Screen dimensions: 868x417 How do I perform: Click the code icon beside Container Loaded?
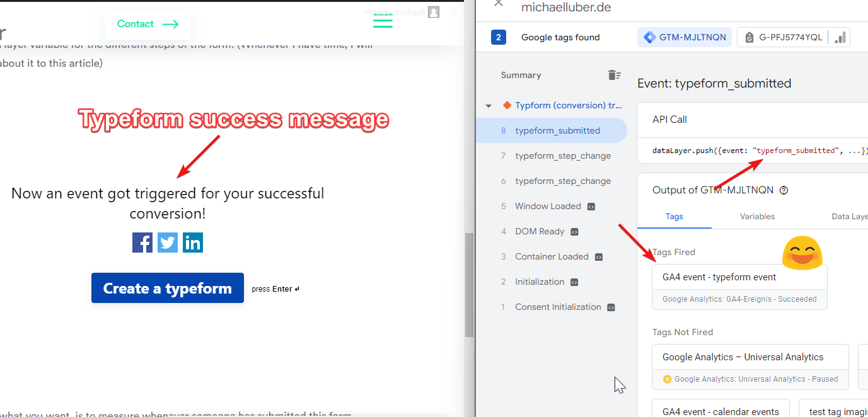pos(599,257)
